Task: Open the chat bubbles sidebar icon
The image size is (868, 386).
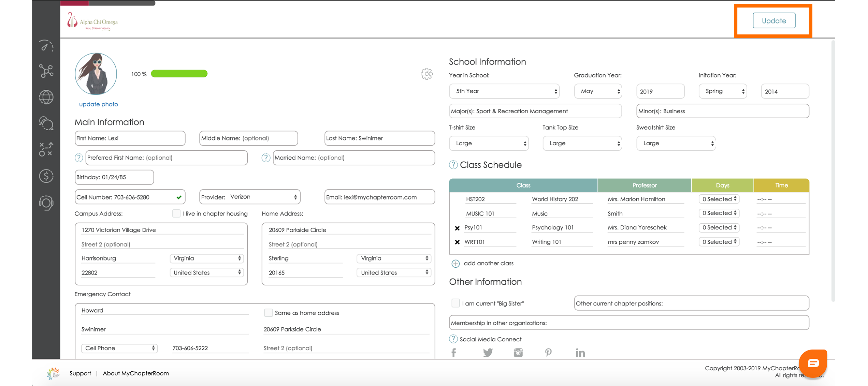Action: [46, 123]
